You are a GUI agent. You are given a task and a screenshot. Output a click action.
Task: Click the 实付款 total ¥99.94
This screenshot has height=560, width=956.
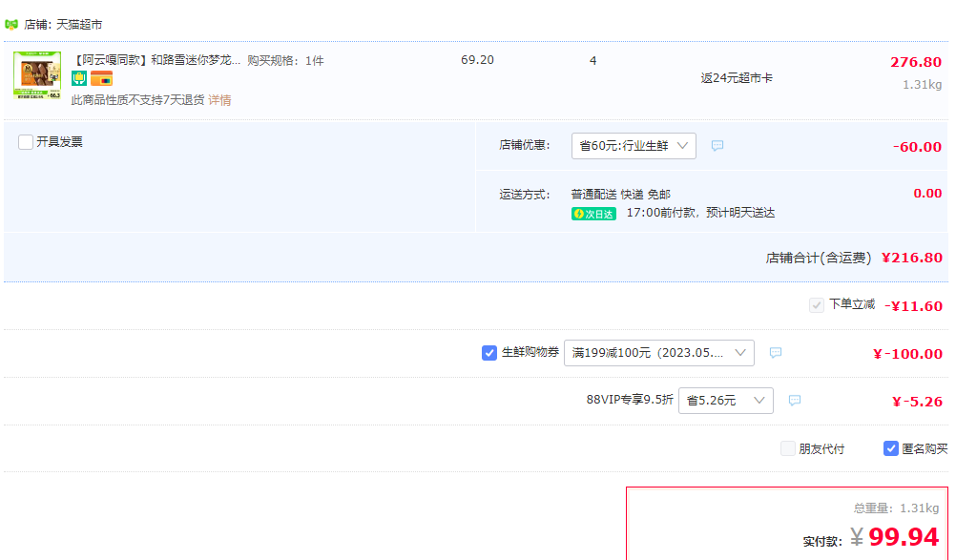[895, 537]
